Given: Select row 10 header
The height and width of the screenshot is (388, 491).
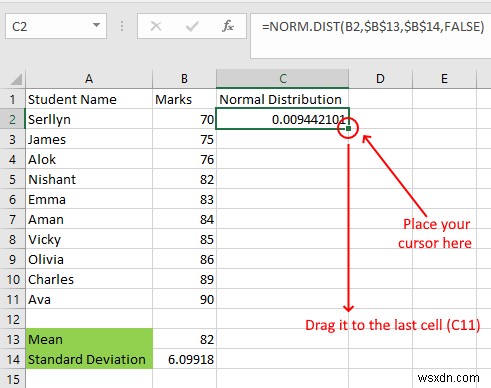Looking at the screenshot, I should pyautogui.click(x=13, y=279).
